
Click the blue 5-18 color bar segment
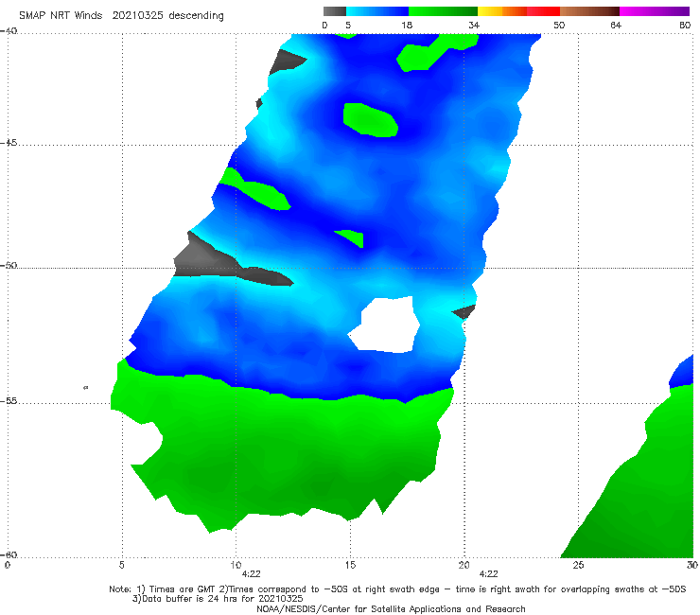pyautogui.click(x=377, y=11)
